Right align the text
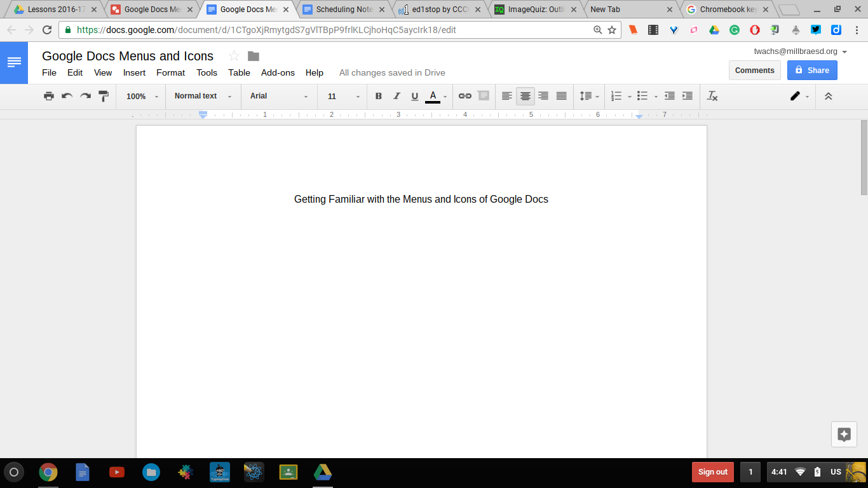The height and width of the screenshot is (488, 868). coord(543,96)
